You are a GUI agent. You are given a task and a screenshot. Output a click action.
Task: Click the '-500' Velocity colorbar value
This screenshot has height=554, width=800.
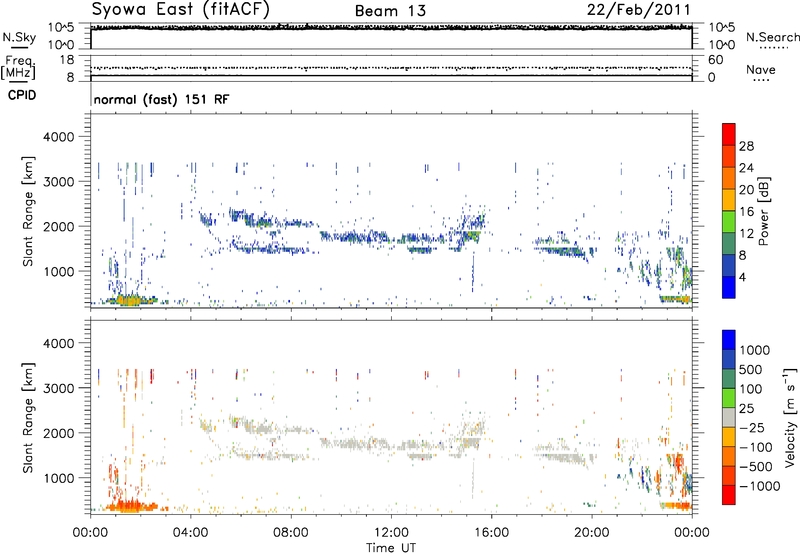tap(756, 466)
